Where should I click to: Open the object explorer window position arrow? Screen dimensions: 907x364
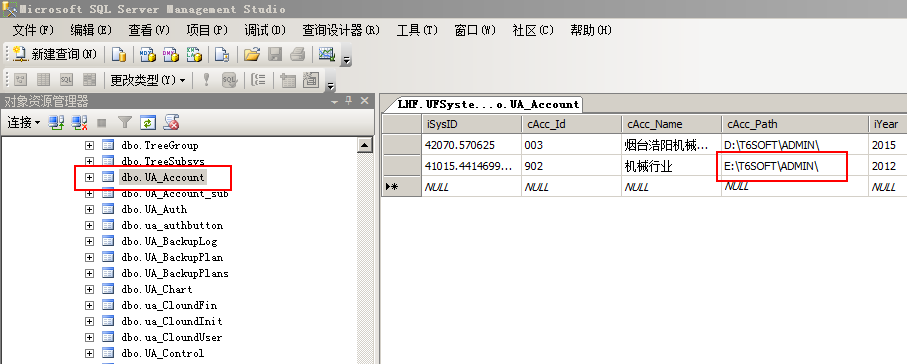tap(334, 101)
